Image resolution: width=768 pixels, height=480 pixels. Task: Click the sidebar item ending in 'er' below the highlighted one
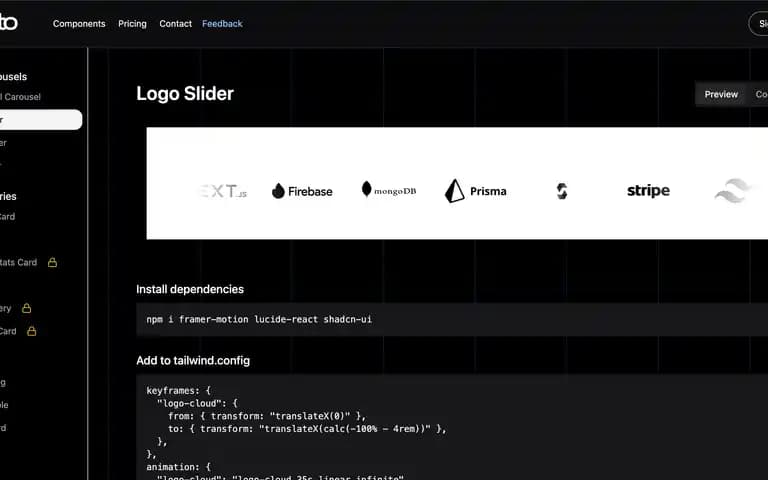click(x=3, y=143)
